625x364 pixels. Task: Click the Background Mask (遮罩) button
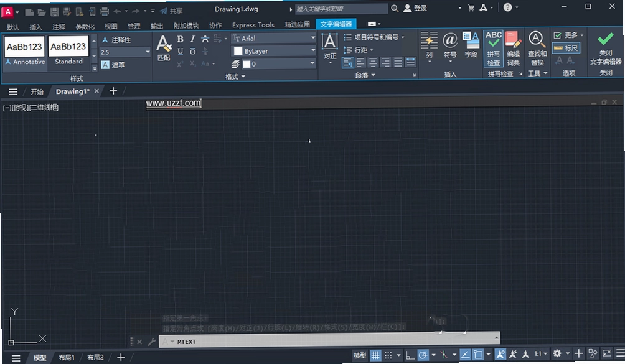point(113,65)
